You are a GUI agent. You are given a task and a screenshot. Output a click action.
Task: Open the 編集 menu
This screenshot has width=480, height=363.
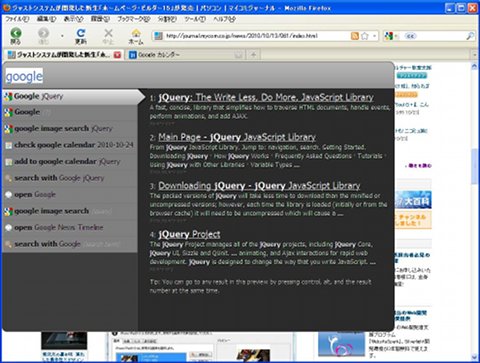(x=46, y=19)
